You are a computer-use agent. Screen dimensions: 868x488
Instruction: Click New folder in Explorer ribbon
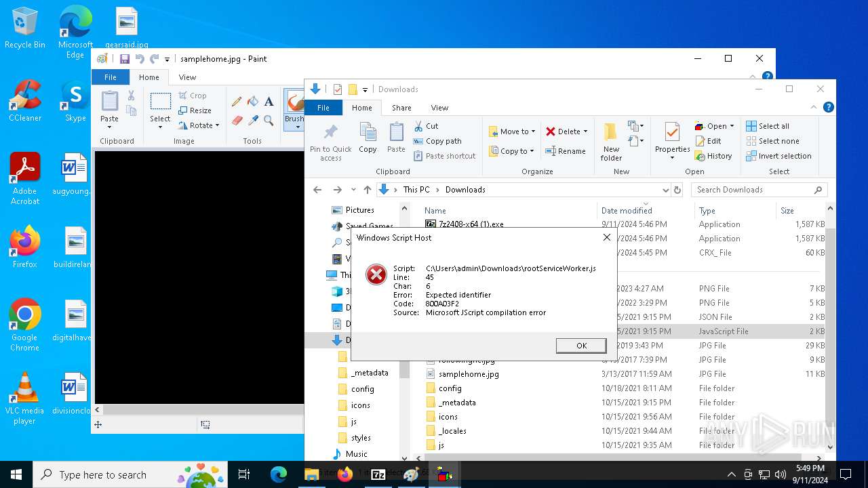pyautogui.click(x=611, y=142)
